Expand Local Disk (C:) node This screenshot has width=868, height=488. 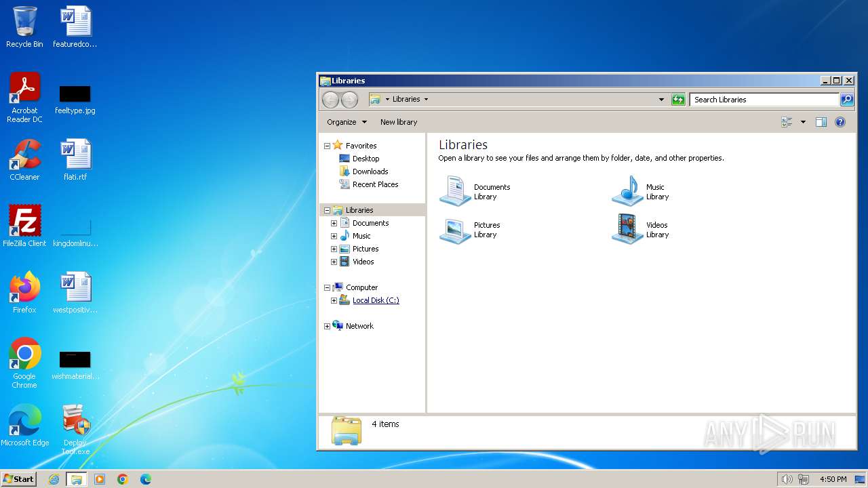click(334, 300)
